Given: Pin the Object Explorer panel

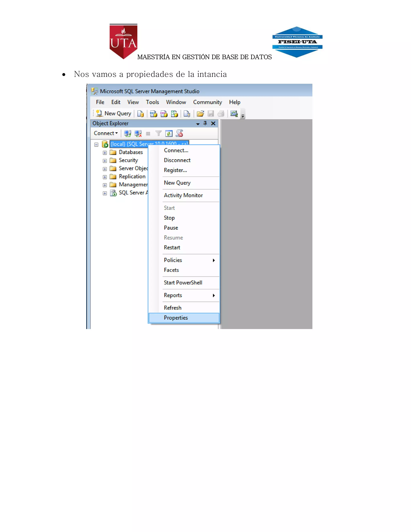Looking at the screenshot, I should 205,123.
